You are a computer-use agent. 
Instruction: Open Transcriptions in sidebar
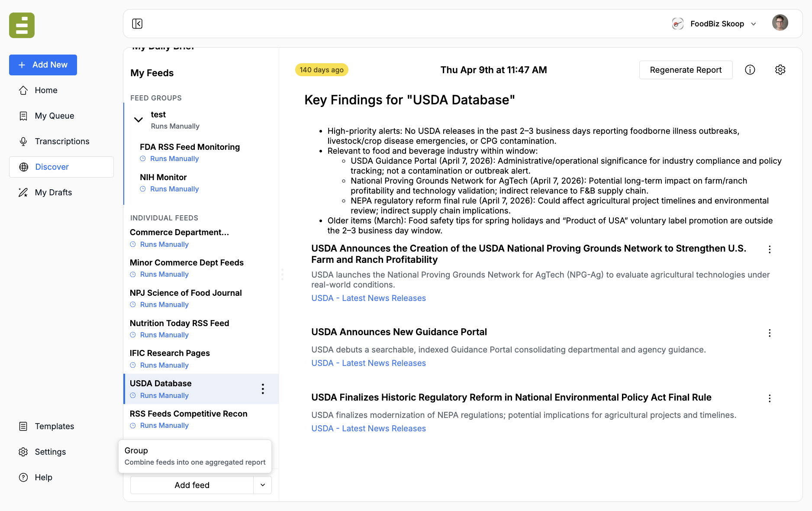pos(54,141)
